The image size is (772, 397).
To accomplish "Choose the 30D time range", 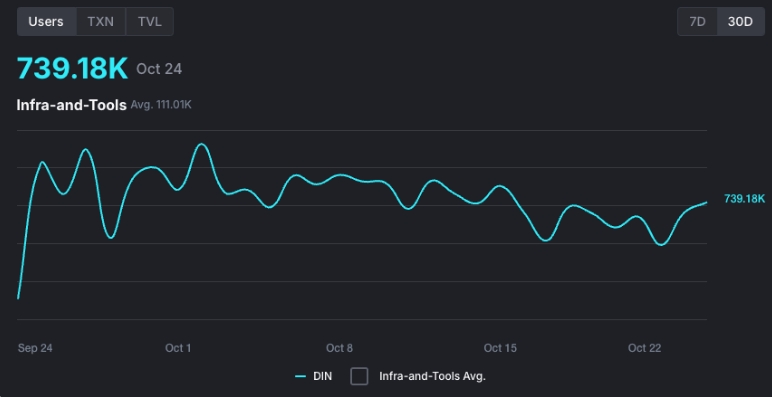I will 740,22.
